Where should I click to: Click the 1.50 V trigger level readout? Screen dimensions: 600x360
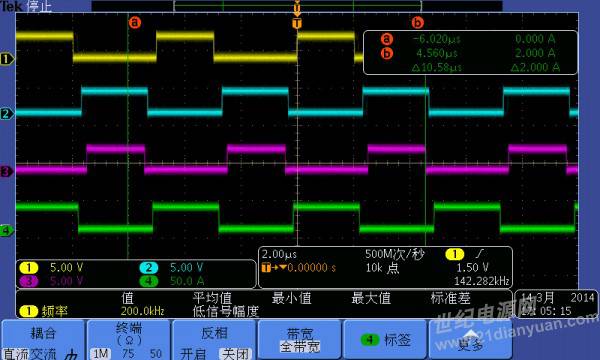(473, 267)
